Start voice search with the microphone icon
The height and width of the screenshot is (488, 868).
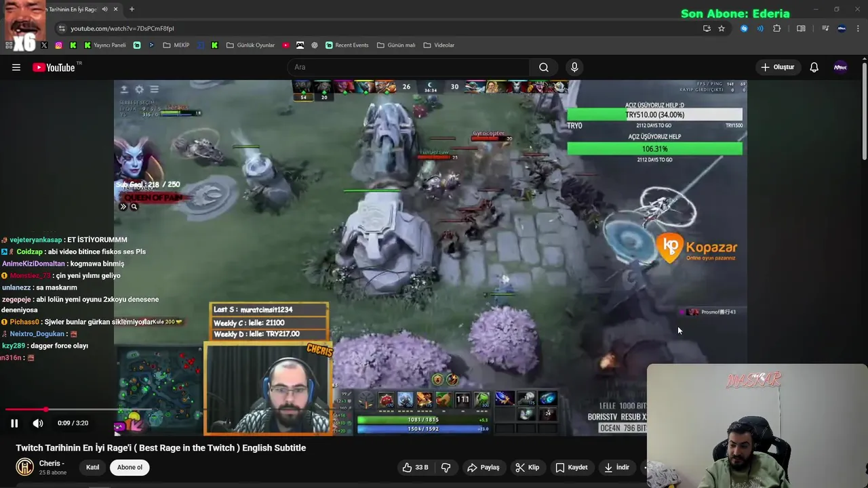[574, 67]
